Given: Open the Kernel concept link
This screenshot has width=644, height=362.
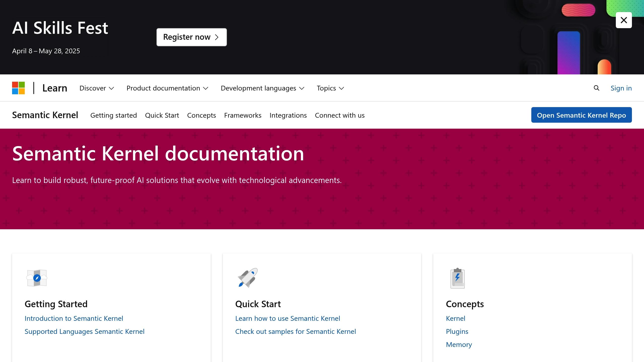Looking at the screenshot, I should click(x=456, y=318).
